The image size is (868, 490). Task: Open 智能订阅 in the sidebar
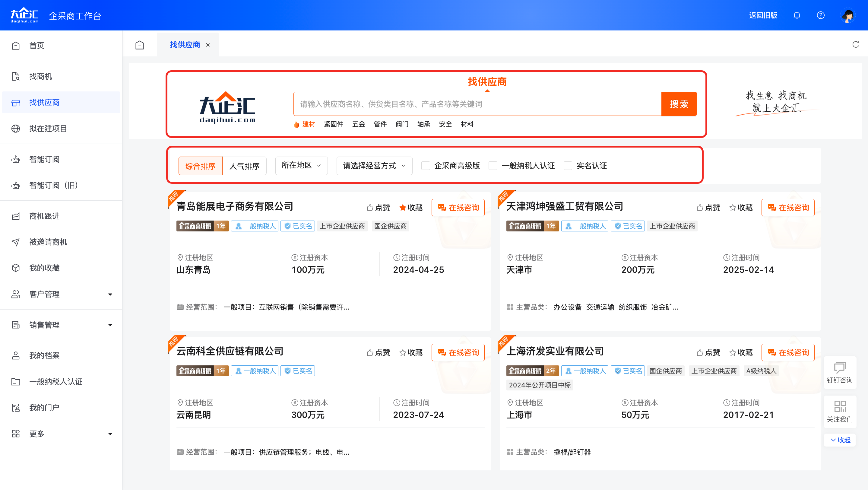(x=61, y=159)
